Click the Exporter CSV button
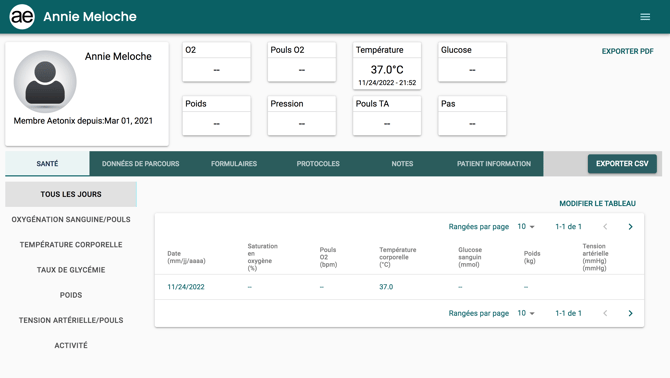The width and height of the screenshot is (670, 378). click(x=622, y=164)
